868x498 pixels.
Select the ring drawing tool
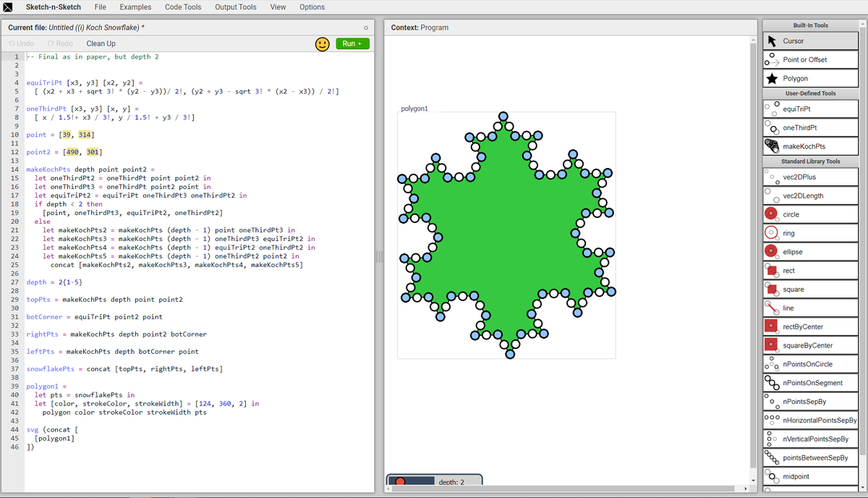[x=811, y=234]
